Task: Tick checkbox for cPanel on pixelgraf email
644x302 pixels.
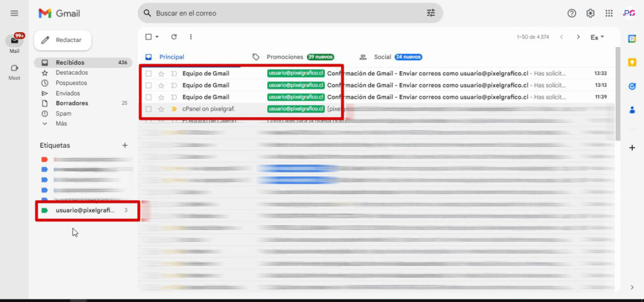Action: pyautogui.click(x=148, y=109)
